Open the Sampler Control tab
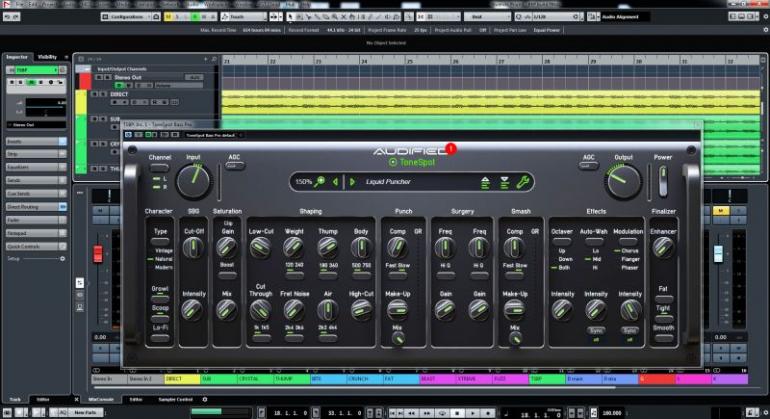The image size is (770, 419). click(175, 400)
